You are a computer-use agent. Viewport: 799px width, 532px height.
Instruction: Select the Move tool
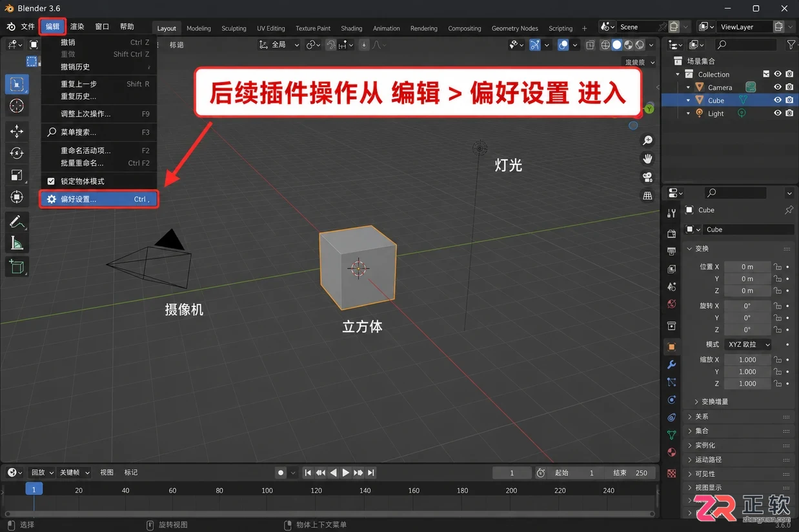coord(17,132)
